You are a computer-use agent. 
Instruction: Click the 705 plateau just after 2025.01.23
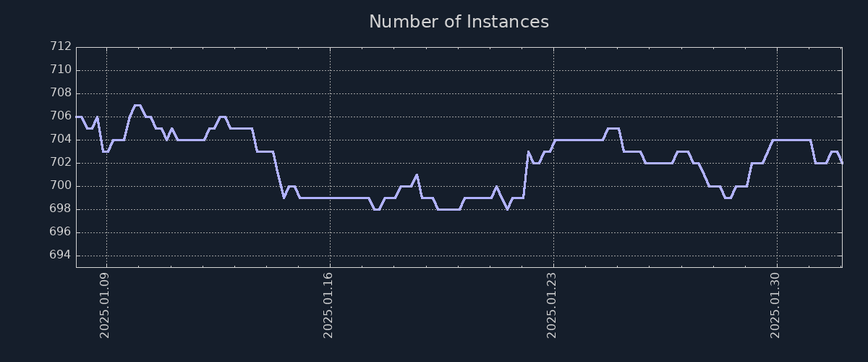click(x=613, y=128)
